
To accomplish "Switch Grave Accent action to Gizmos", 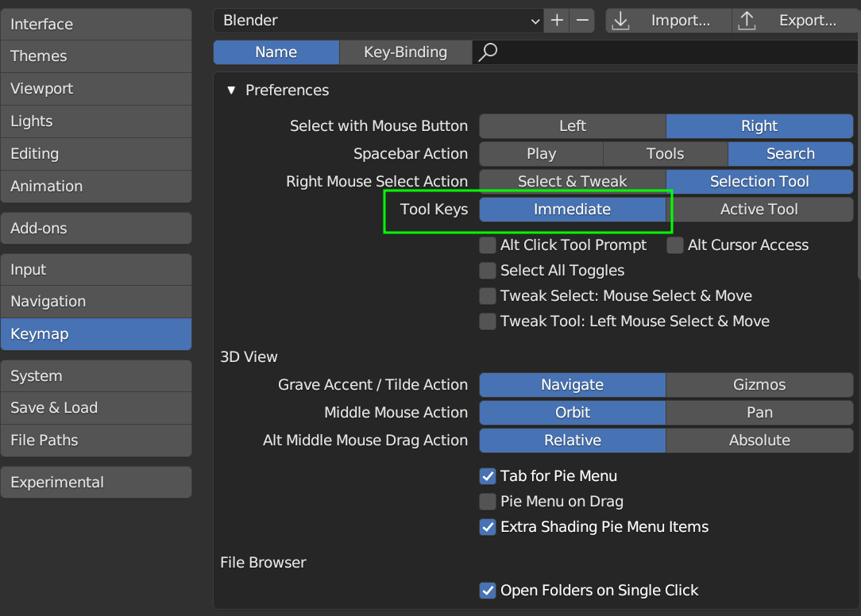I will 759,384.
